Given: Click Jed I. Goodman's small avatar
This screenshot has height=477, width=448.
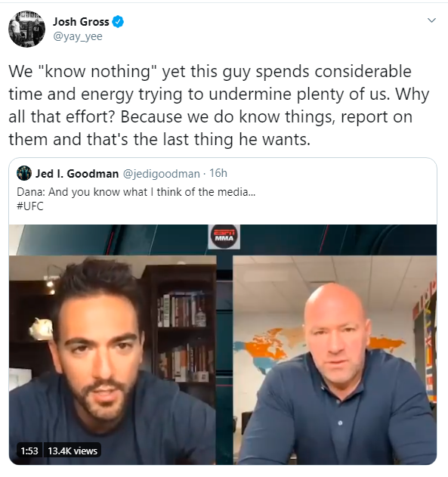Looking at the screenshot, I should point(24,173).
